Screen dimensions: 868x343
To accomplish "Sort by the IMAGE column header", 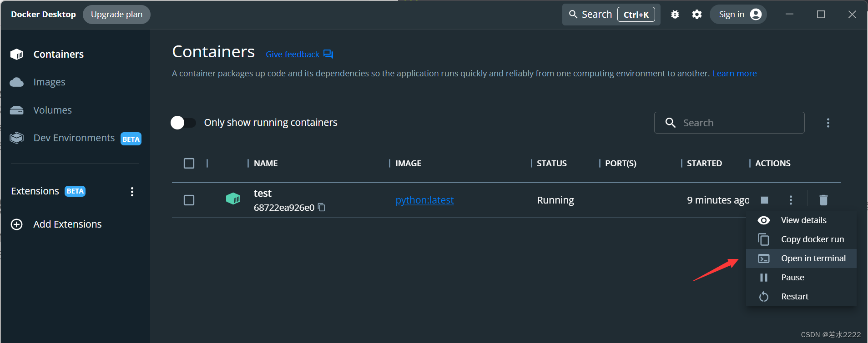I will click(x=408, y=164).
